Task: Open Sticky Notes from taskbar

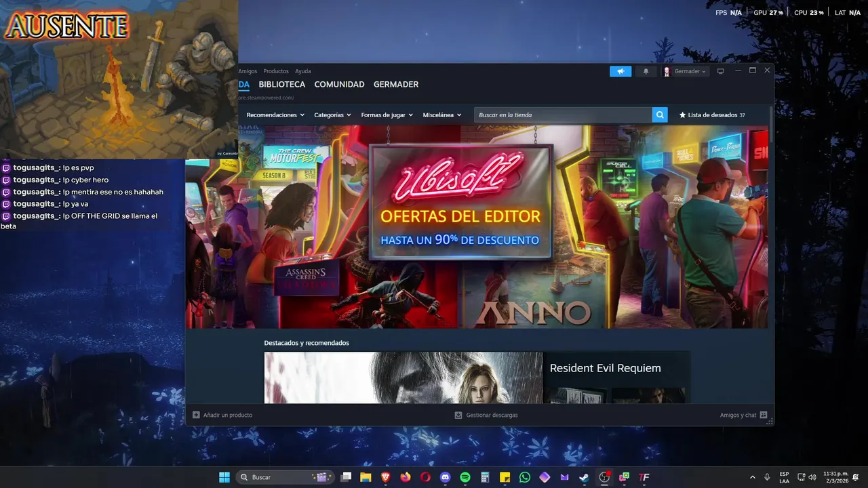Action: click(x=505, y=477)
